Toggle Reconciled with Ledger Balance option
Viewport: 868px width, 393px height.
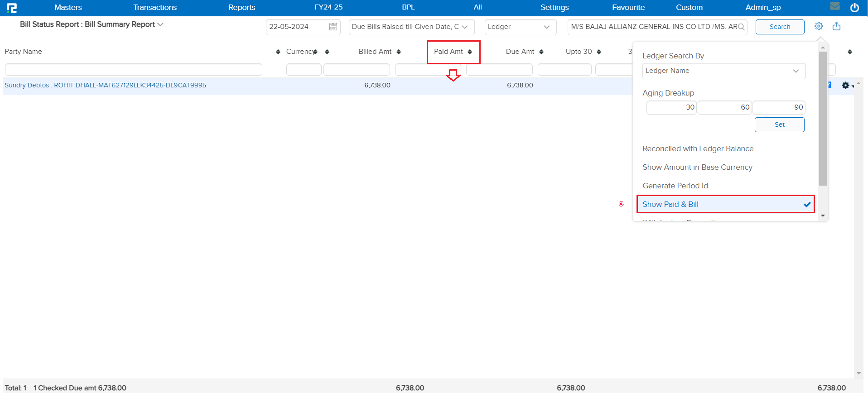[698, 149]
